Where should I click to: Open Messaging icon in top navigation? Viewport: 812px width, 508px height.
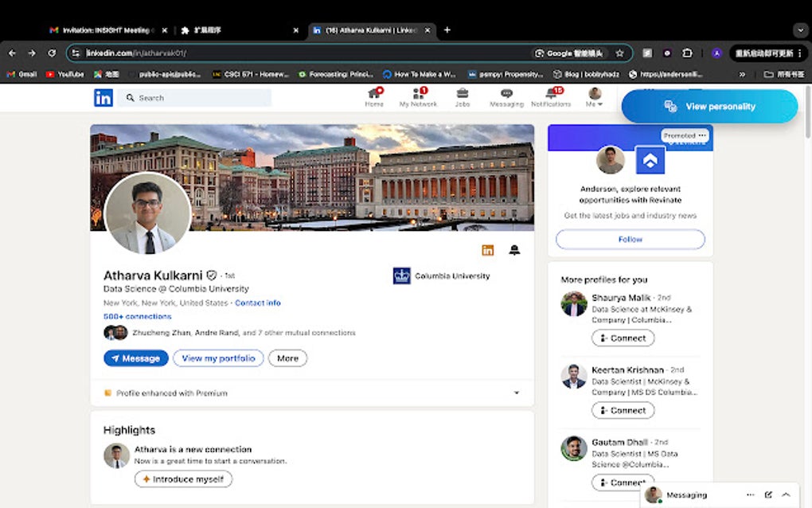(x=506, y=97)
